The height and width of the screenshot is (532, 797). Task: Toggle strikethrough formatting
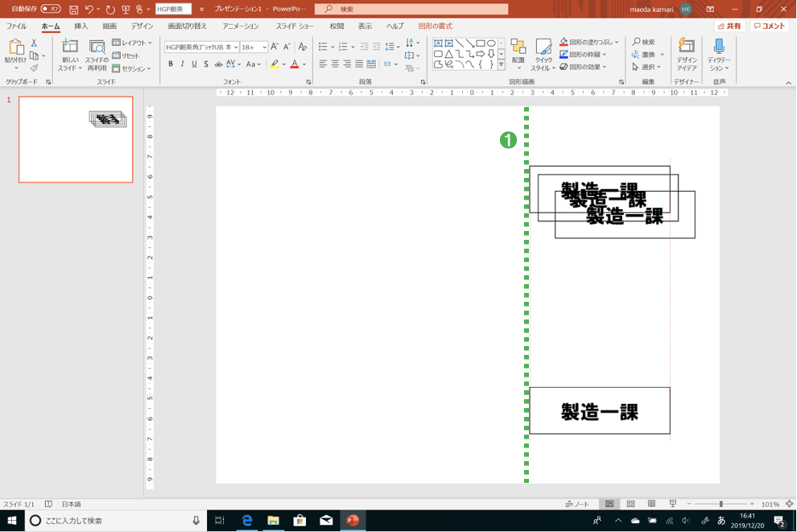pos(218,64)
